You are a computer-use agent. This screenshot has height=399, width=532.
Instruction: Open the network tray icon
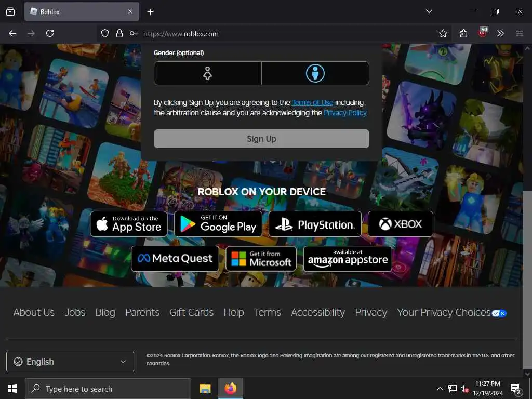[453, 389]
